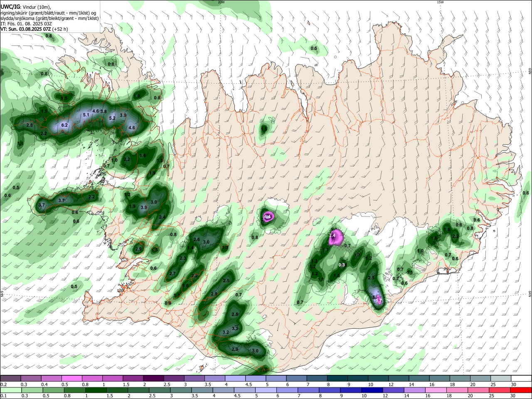Click the 'rigning/skúrir' legend description line
Screen dimensions: 532x399
pyautogui.click(x=48, y=13)
